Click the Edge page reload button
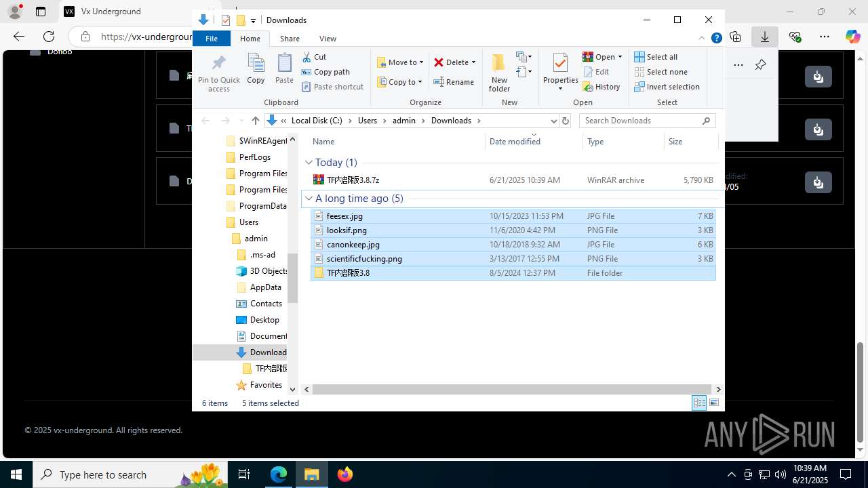868x488 pixels. tap(49, 37)
